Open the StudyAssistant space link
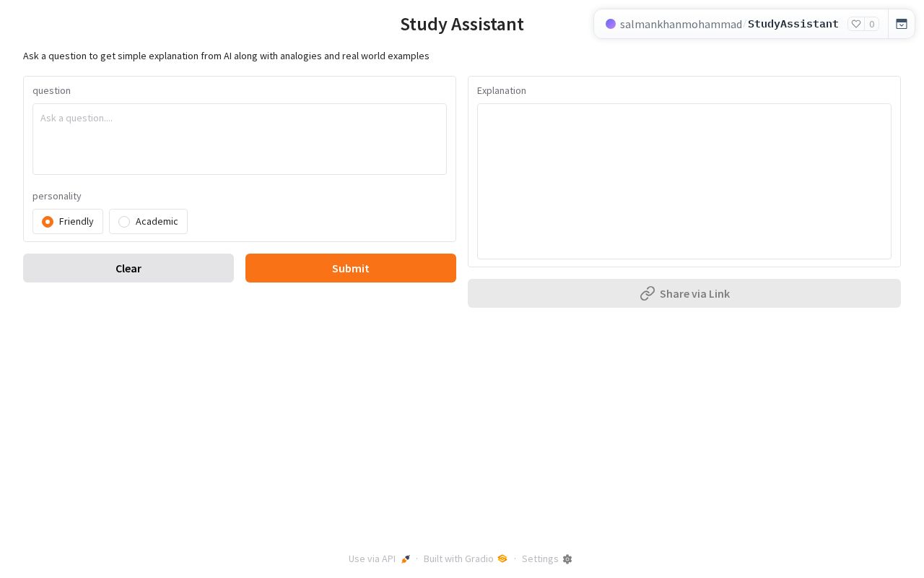924x578 pixels. click(793, 24)
